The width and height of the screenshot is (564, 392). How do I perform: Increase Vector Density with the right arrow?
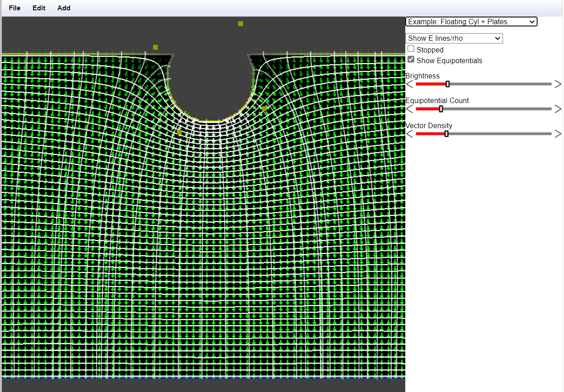[557, 134]
